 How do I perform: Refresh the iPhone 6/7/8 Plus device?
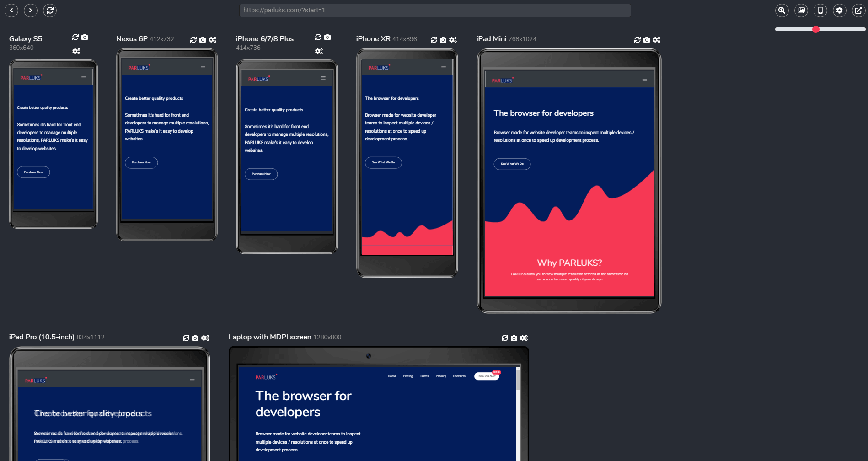tap(318, 37)
